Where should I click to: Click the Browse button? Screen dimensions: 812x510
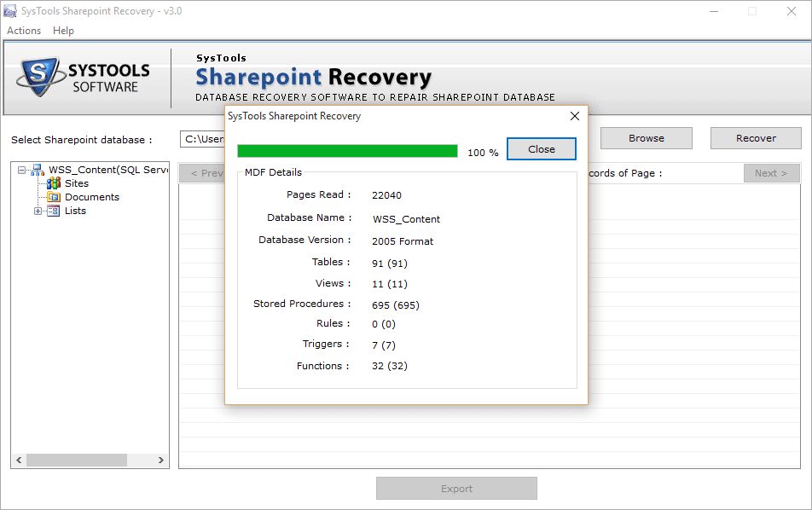click(x=646, y=138)
